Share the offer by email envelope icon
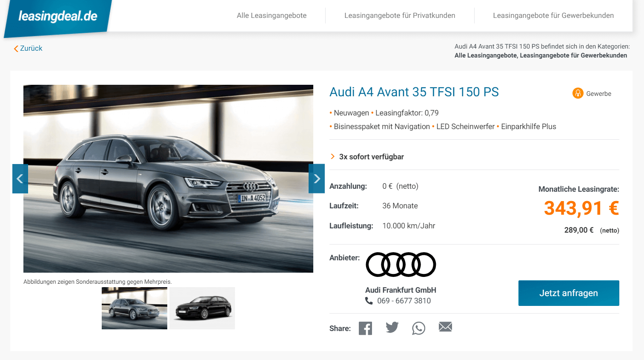644x360 pixels. click(445, 327)
